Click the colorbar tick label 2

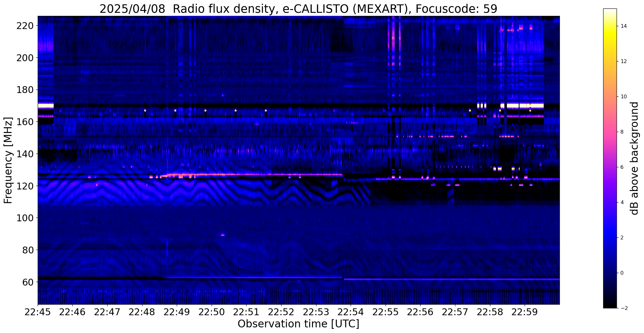(622, 238)
